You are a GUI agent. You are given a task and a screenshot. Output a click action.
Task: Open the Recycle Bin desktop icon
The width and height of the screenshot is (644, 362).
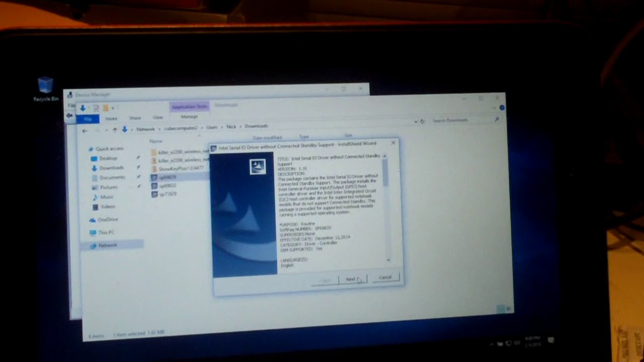45,89
